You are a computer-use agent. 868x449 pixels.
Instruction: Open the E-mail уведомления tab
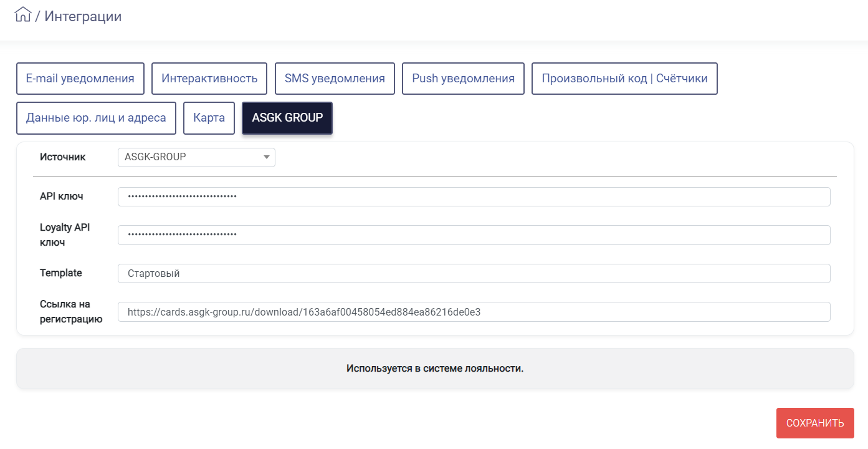click(80, 79)
